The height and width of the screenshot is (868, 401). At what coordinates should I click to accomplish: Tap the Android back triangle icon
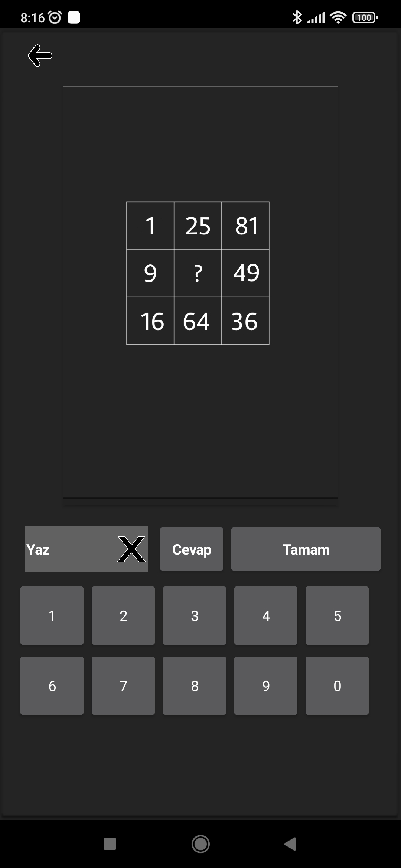coord(290,844)
